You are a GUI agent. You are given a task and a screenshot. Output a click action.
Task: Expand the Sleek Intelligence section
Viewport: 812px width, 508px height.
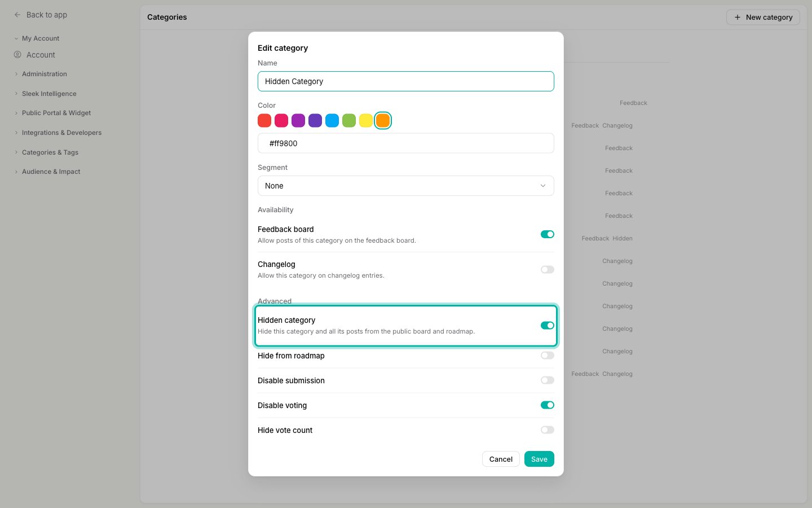point(46,94)
